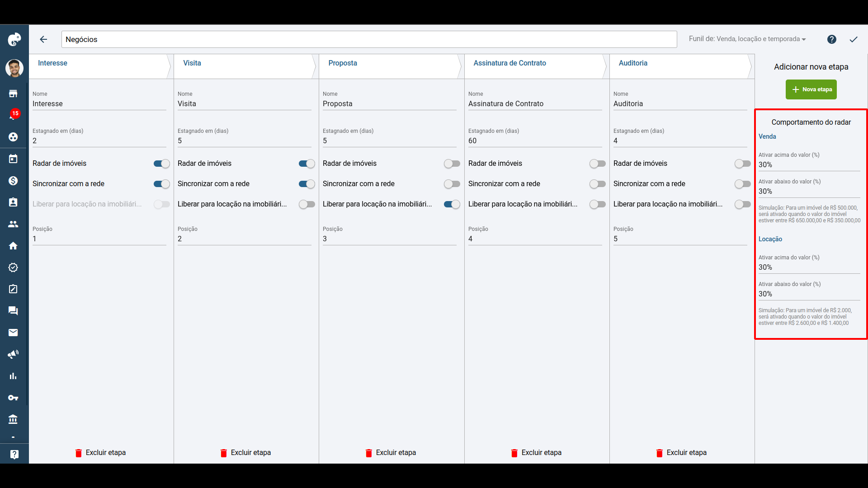
Task: Open the film reel circle icon in sidebar
Action: coord(13,137)
